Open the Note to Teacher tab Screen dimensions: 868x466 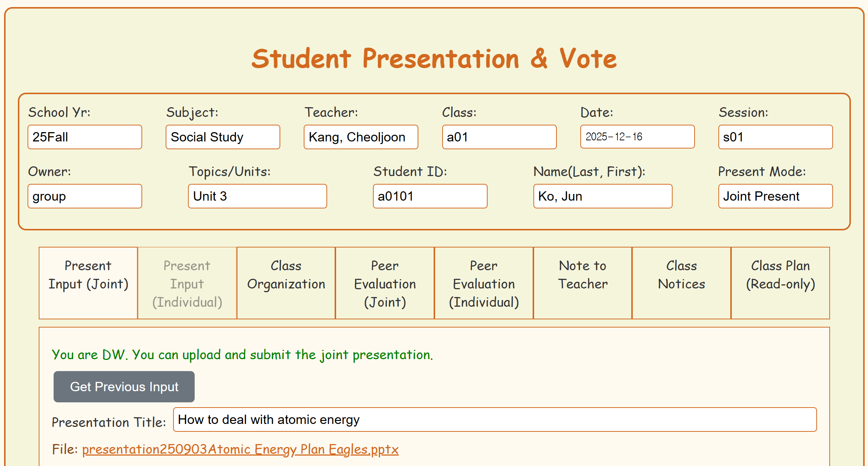pos(583,283)
